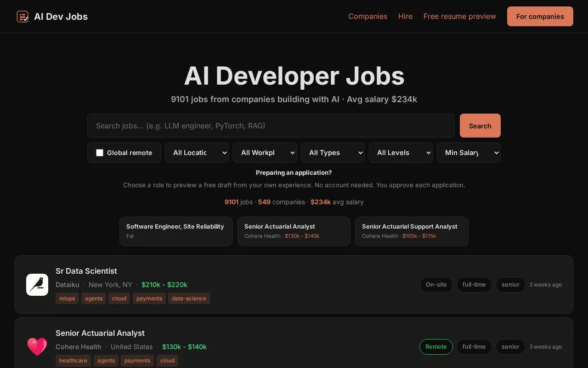Select payments tag on Senior Actuarial Analyst
Viewport: 588px width, 368px height.
click(x=137, y=361)
